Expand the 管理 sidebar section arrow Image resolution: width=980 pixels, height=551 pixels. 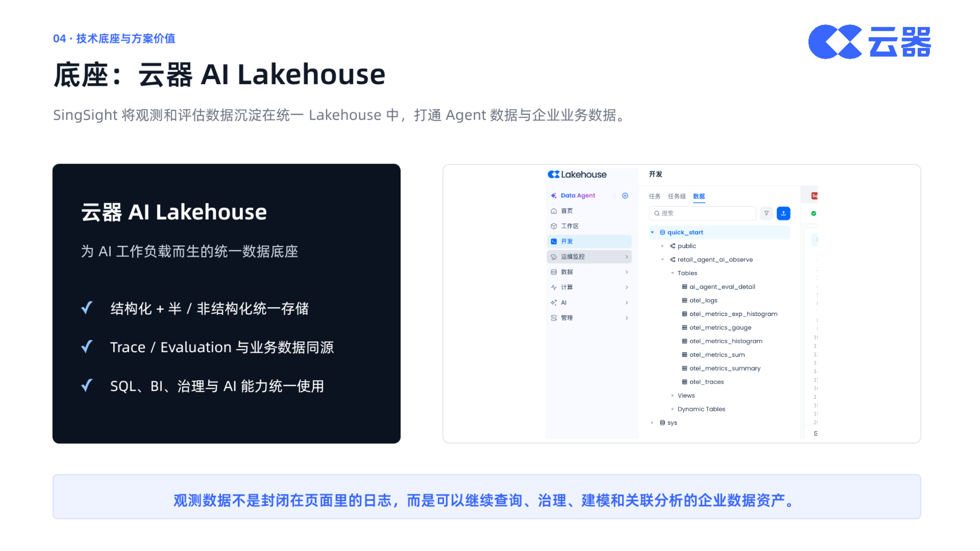(627, 318)
